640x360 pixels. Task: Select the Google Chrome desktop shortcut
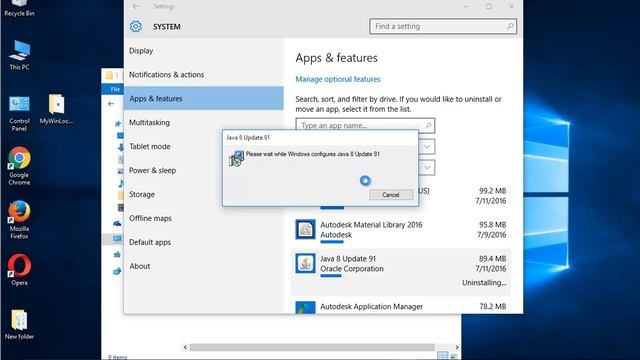pos(19,167)
